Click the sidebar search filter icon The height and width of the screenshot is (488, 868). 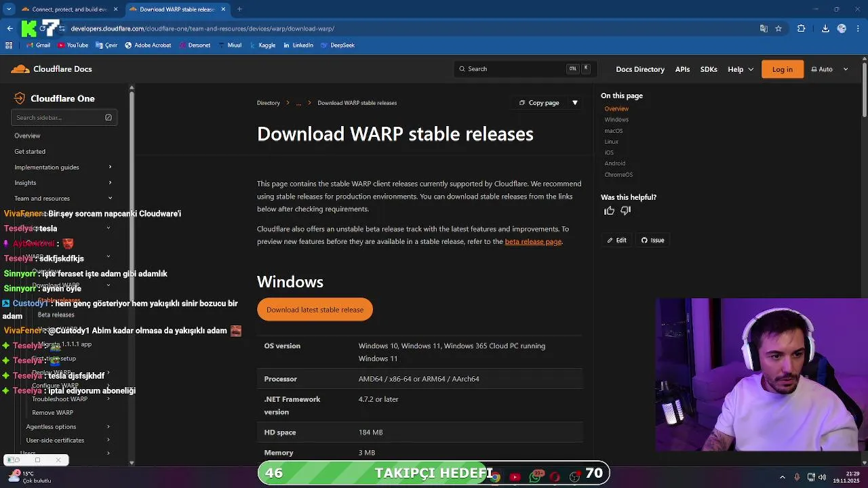click(x=108, y=118)
